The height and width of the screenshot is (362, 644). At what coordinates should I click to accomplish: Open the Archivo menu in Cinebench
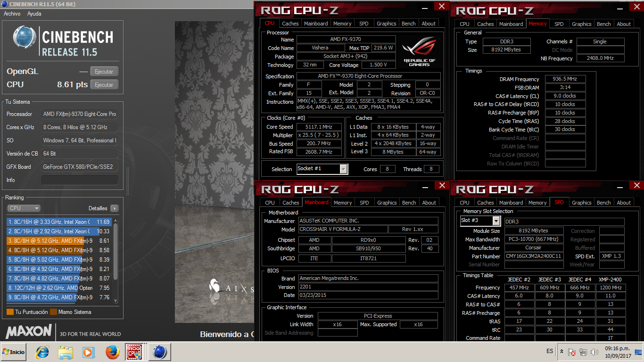(x=12, y=14)
